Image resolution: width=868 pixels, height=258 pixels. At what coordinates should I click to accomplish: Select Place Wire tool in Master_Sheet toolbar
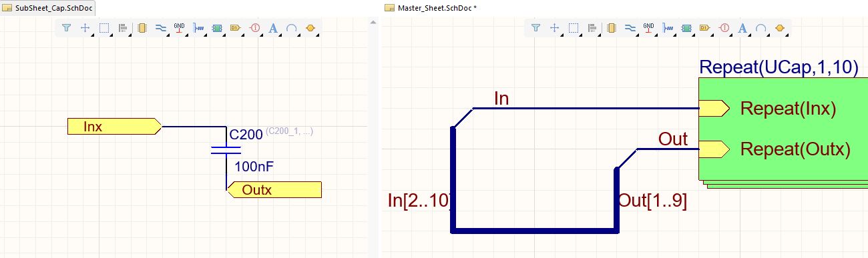point(630,28)
